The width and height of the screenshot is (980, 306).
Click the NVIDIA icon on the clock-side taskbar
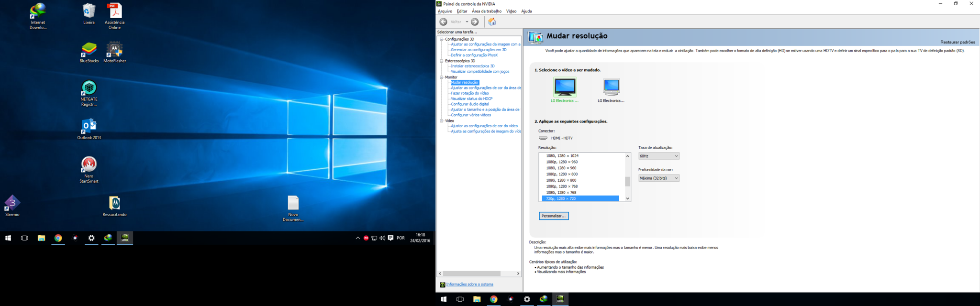[125, 238]
